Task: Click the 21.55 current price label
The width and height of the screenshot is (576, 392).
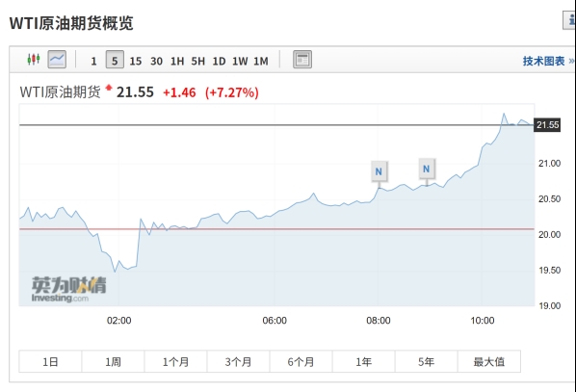Action: point(547,125)
